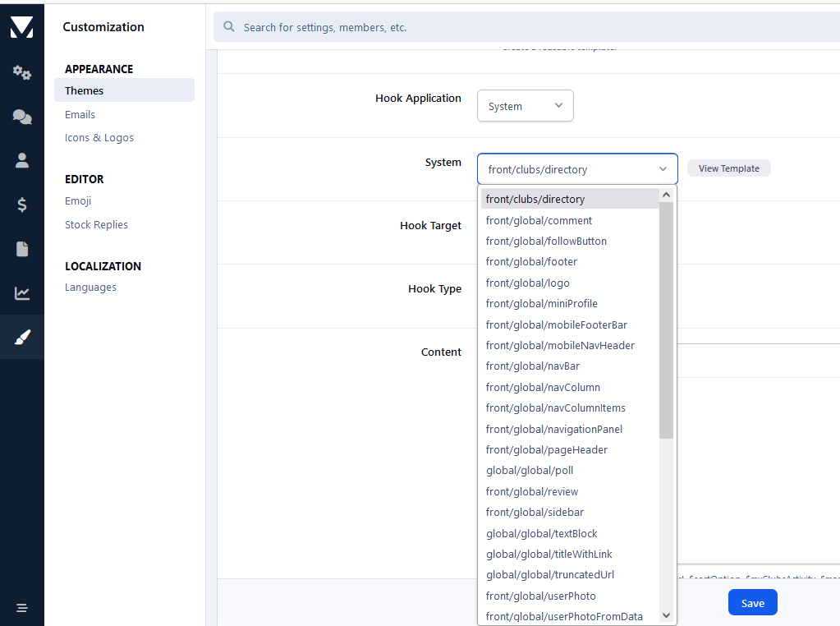Screen dimensions: 840x626
Task: Choose front/global/footer from the list
Action: [x=531, y=262]
